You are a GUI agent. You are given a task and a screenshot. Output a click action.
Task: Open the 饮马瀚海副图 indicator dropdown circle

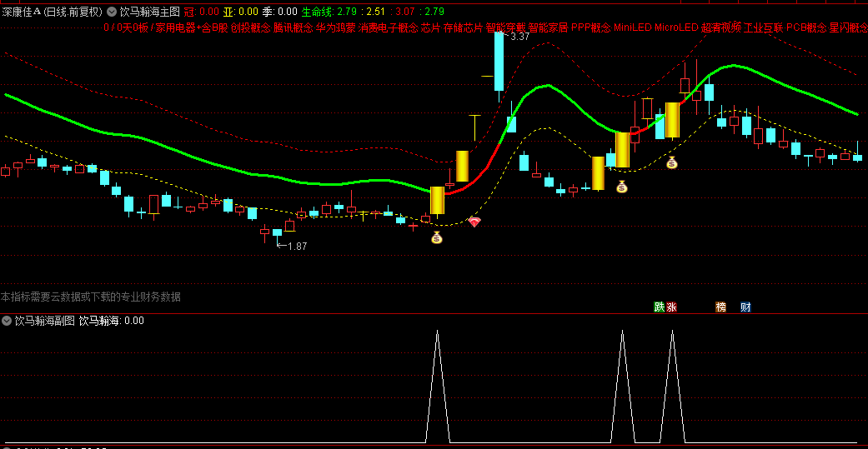coord(7,320)
